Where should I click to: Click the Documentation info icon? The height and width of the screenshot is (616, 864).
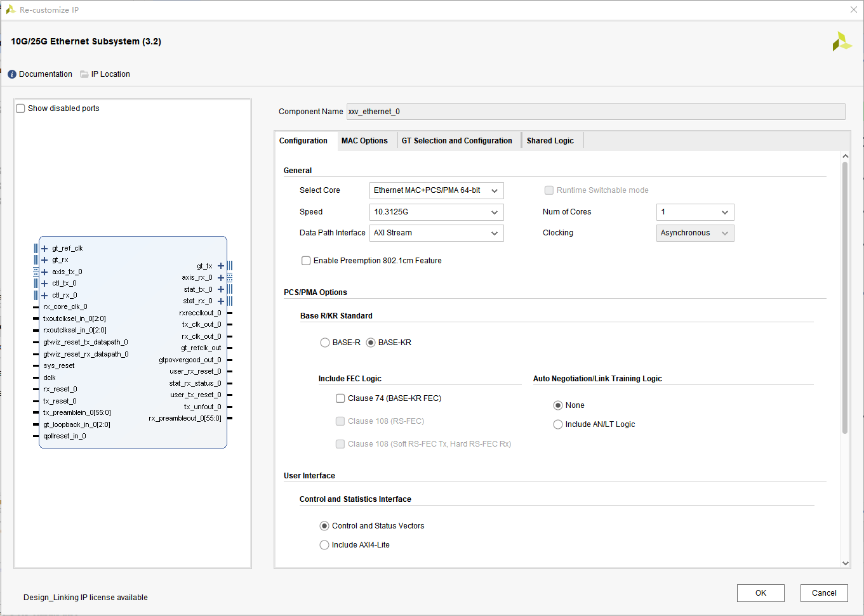[x=12, y=74]
